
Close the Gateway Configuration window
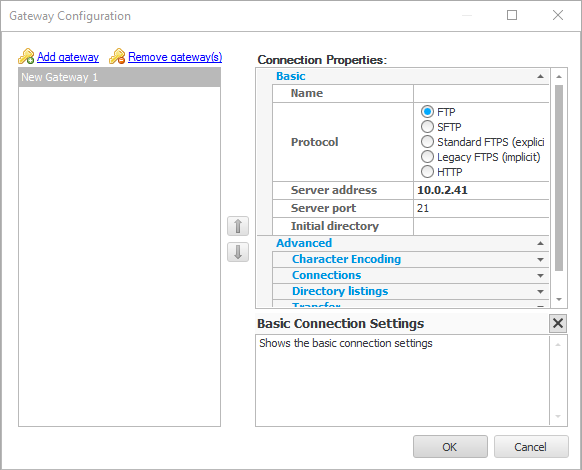tap(558, 15)
